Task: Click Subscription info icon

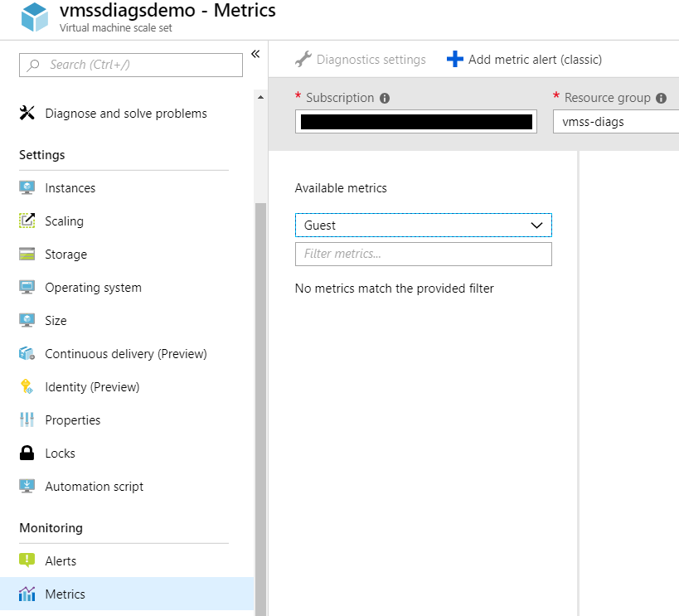Action: coord(385,99)
